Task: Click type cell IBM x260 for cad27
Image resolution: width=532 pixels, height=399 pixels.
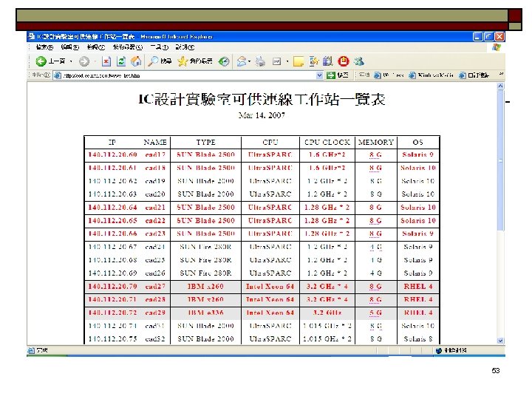Action: pyautogui.click(x=205, y=287)
